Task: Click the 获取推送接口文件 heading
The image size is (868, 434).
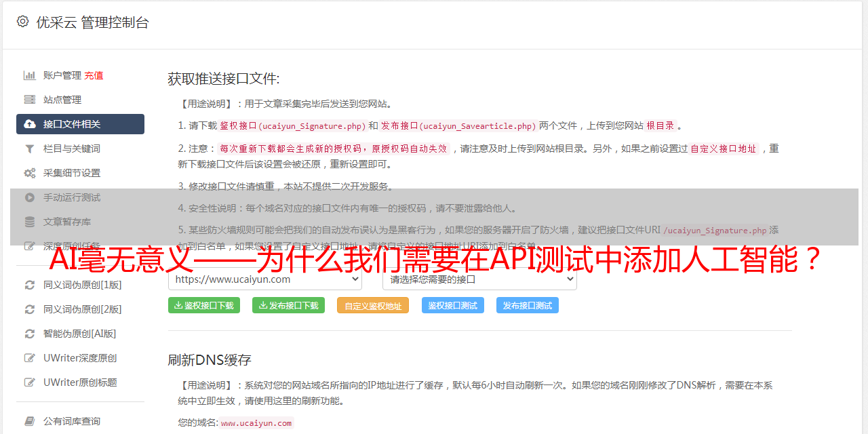Action: click(x=224, y=79)
